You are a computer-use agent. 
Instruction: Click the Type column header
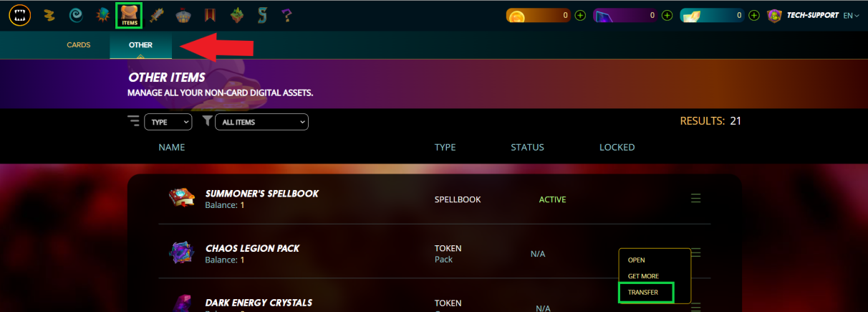point(445,147)
